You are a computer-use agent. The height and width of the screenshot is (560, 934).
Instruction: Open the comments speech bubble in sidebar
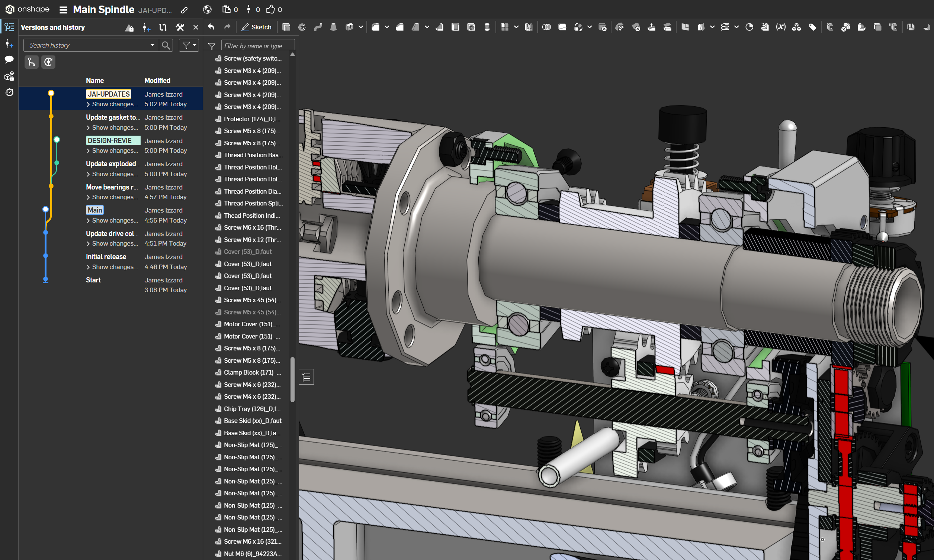tap(9, 59)
